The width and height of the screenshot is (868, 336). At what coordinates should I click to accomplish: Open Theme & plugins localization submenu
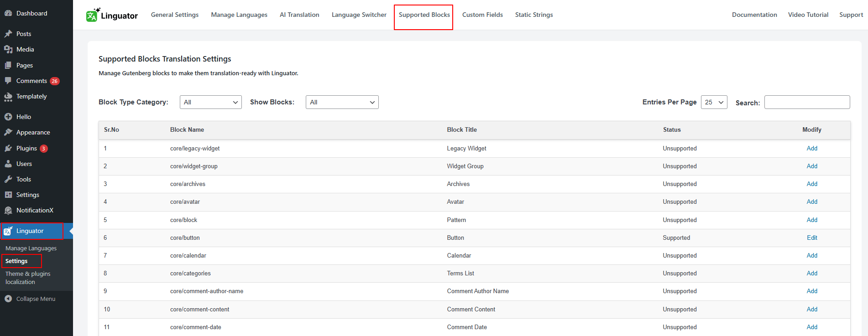[28, 278]
